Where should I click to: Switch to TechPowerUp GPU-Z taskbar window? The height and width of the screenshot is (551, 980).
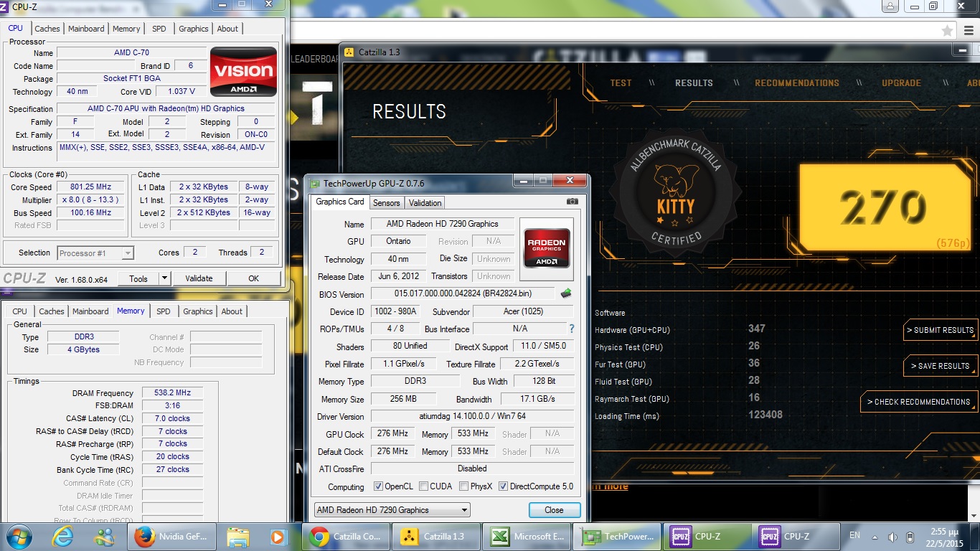point(618,536)
